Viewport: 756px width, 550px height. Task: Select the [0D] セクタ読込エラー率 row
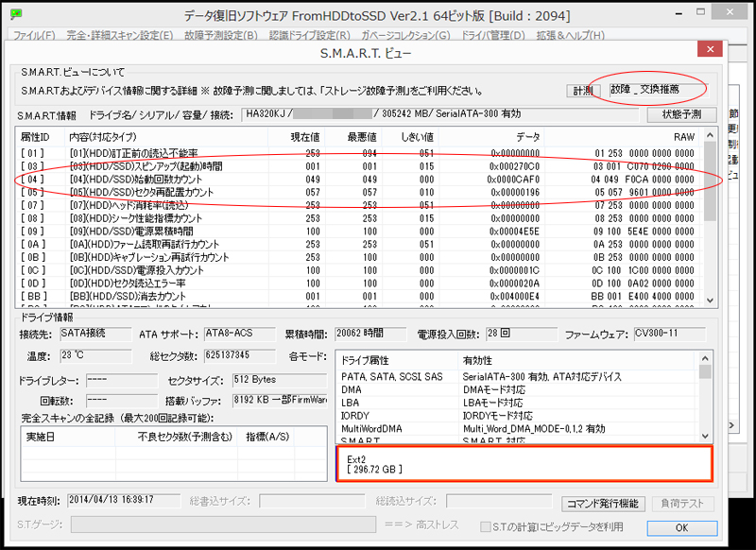point(360,284)
